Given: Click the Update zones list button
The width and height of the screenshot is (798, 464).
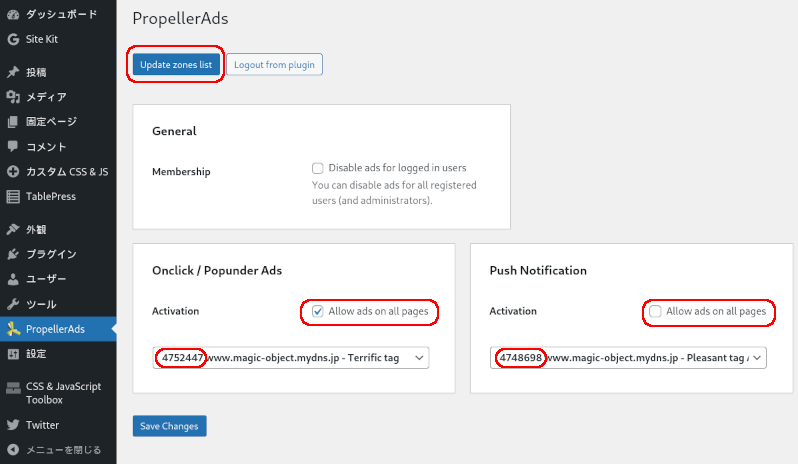Looking at the screenshot, I should pyautogui.click(x=176, y=65).
